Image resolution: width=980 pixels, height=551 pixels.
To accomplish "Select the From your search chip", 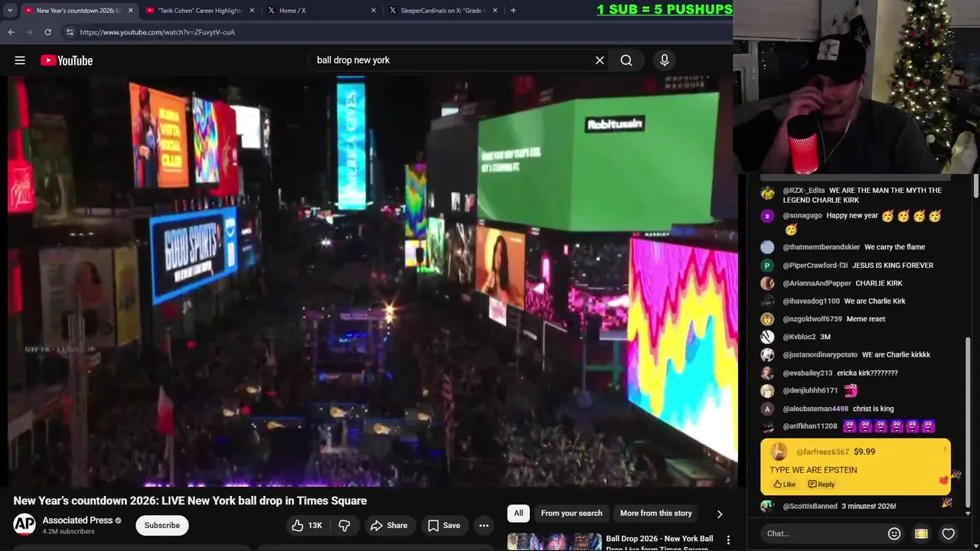I will pyautogui.click(x=571, y=514).
